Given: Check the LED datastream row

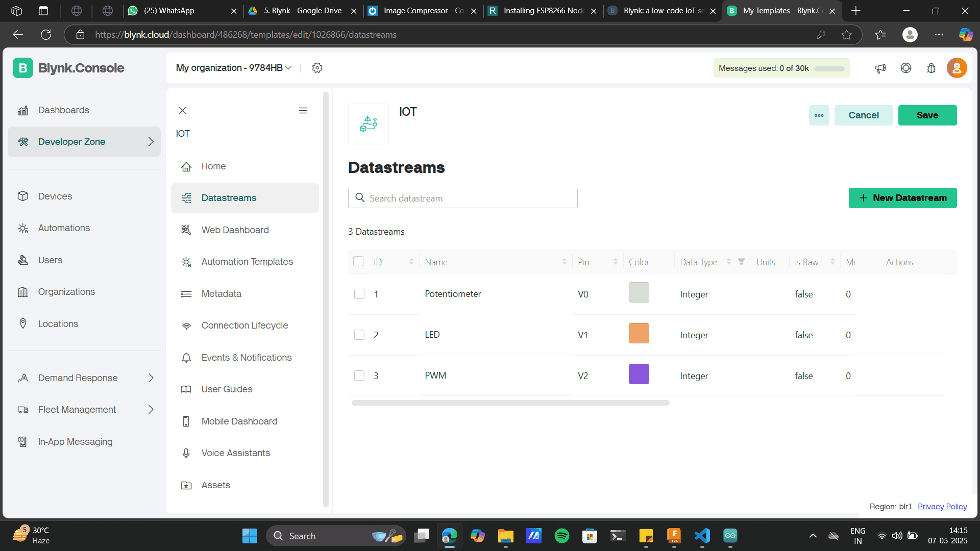Looking at the screenshot, I should pos(359,335).
